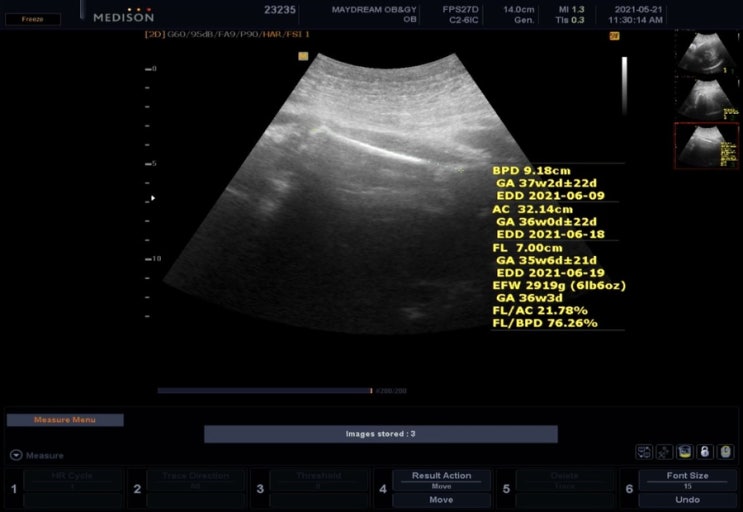This screenshot has width=743, height=512.
Task: Click the [2D] G60/95dB image parameters line
Action: 227,34
